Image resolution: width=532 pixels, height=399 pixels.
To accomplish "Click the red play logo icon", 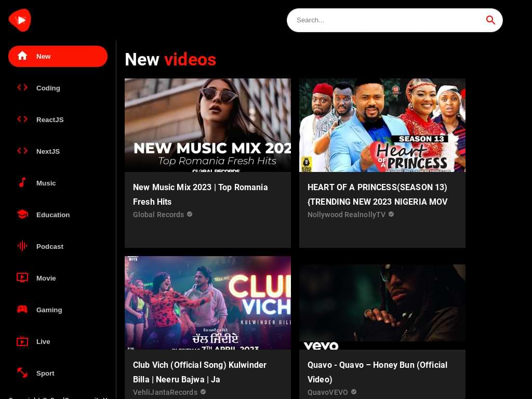I will (20, 20).
